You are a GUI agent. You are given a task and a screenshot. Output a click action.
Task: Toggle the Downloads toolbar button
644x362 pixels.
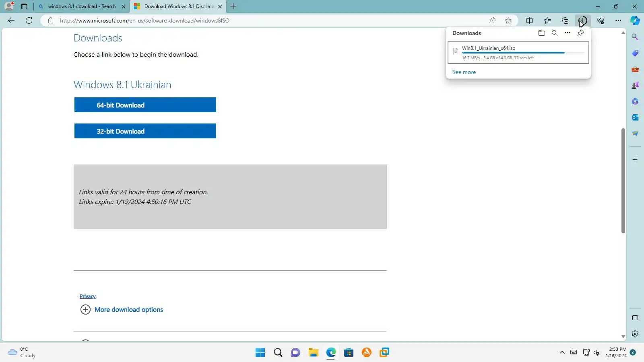click(x=583, y=21)
